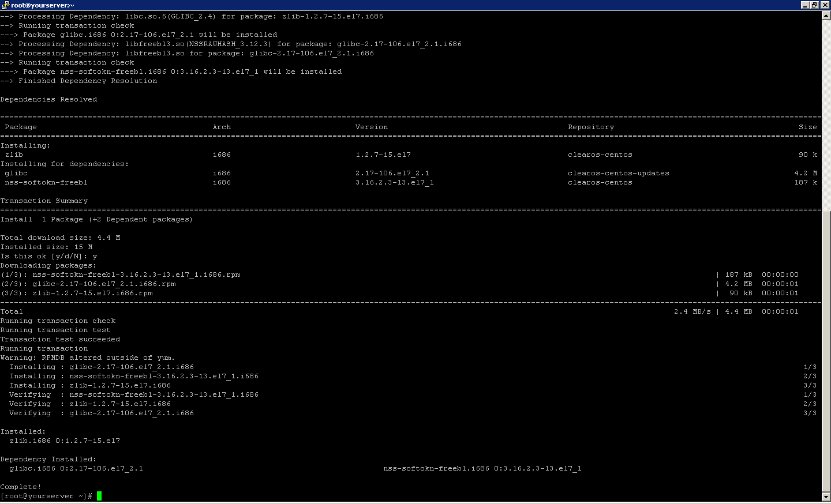The width and height of the screenshot is (831, 504).
Task: Click the 'libc.so.6(GLIBC_2.4)' dependency line
Action: [192, 16]
